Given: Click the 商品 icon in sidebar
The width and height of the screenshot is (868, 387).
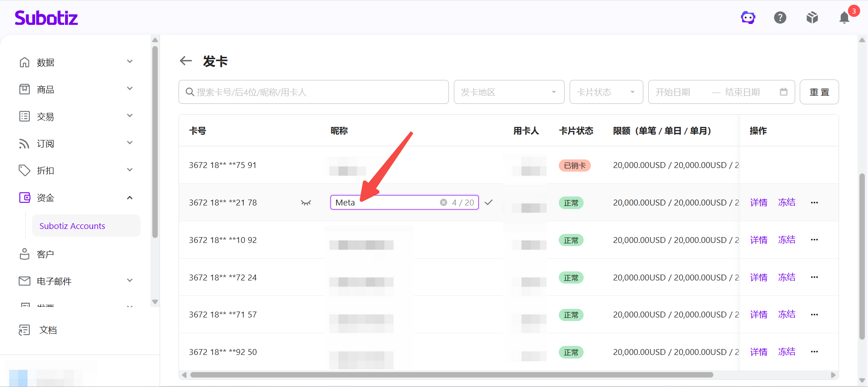Looking at the screenshot, I should (x=24, y=89).
